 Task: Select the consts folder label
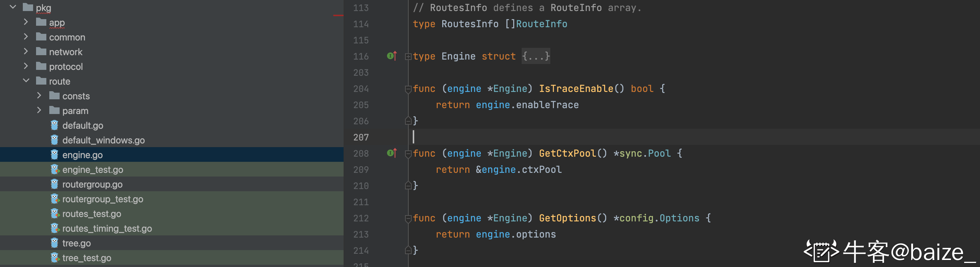(x=76, y=96)
